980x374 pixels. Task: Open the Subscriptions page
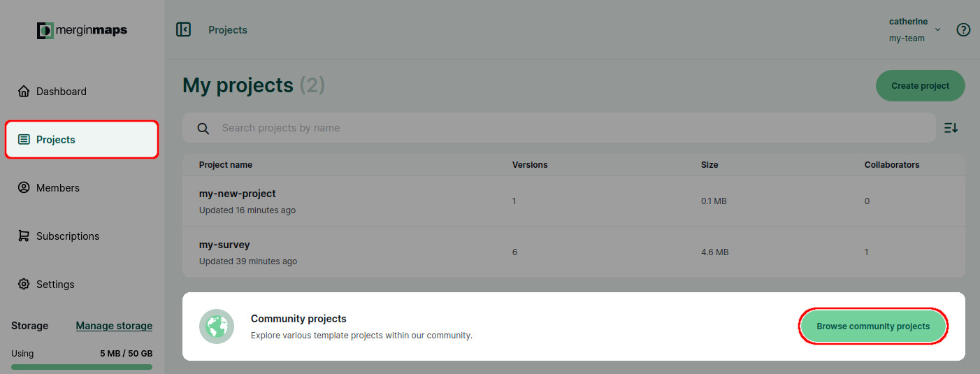[82, 236]
